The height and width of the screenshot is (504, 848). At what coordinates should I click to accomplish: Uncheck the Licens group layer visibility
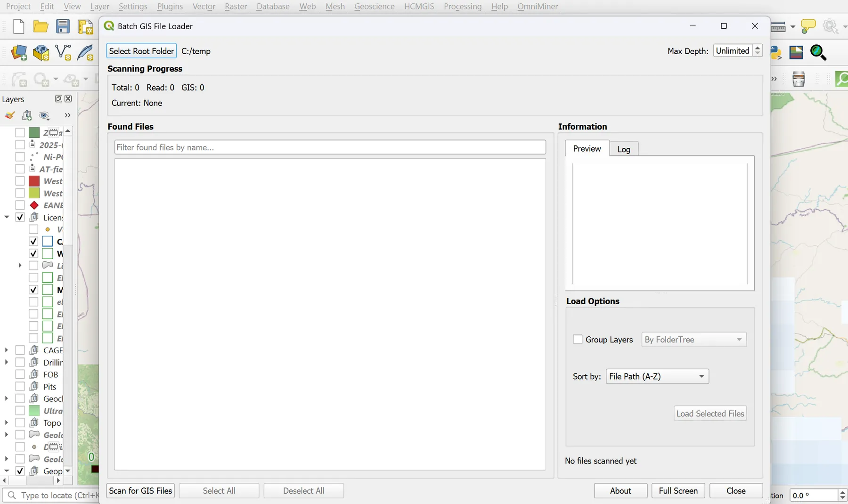coord(20,217)
